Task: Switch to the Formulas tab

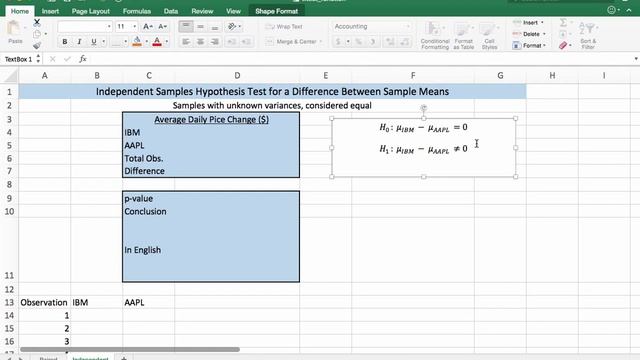Action: click(137, 11)
